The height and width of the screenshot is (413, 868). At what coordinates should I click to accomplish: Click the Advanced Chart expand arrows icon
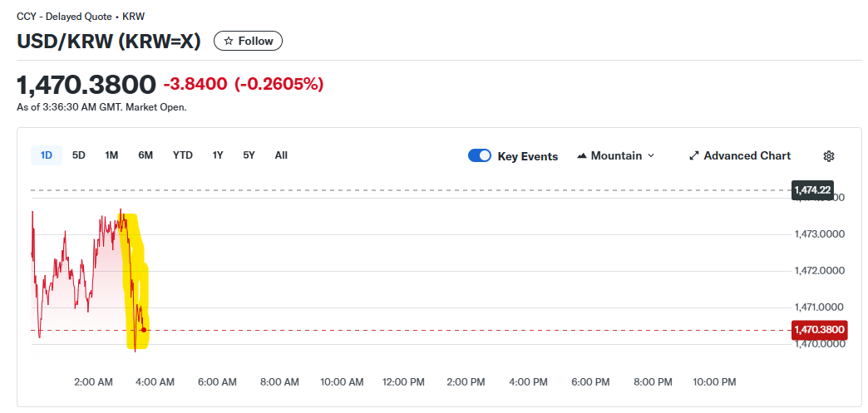point(694,156)
